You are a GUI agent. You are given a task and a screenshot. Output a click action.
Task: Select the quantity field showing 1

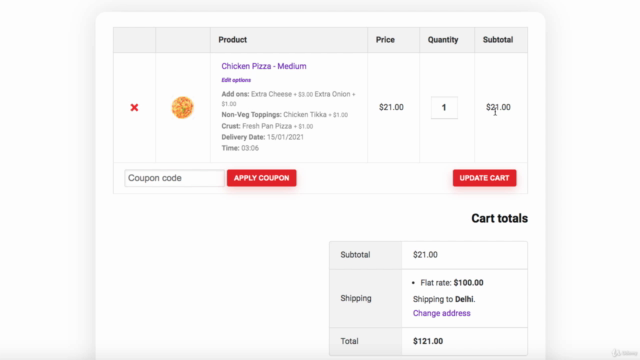coord(444,107)
